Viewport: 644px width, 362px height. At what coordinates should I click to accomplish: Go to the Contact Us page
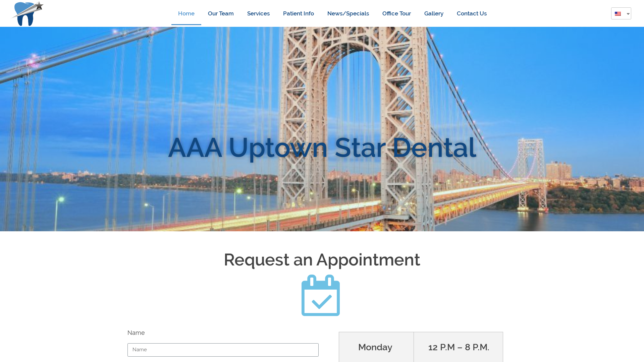pyautogui.click(x=472, y=13)
